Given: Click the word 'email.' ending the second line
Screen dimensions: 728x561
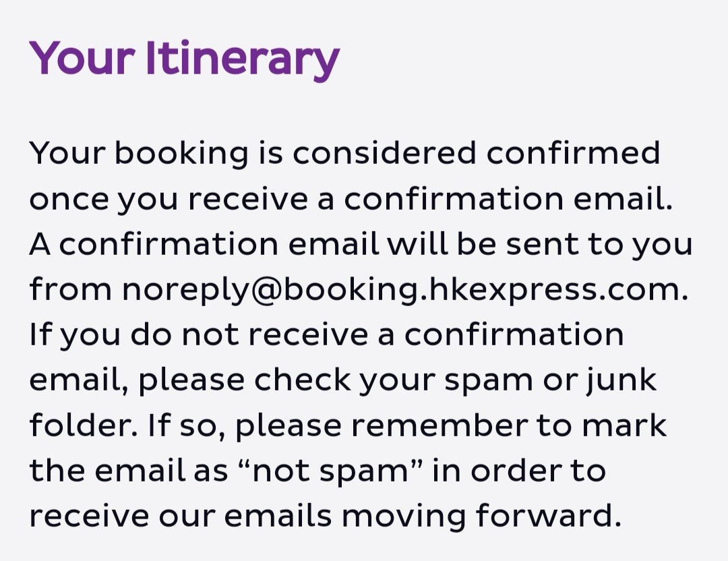Looking at the screenshot, I should tap(623, 198).
